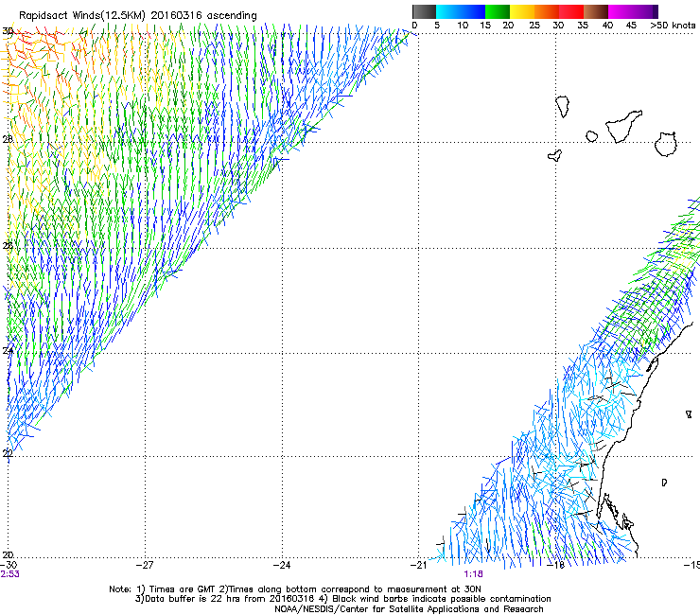Click the small round La Gomera island outline
Image resolution: width=700 pixels, height=615 pixels.
(x=591, y=136)
